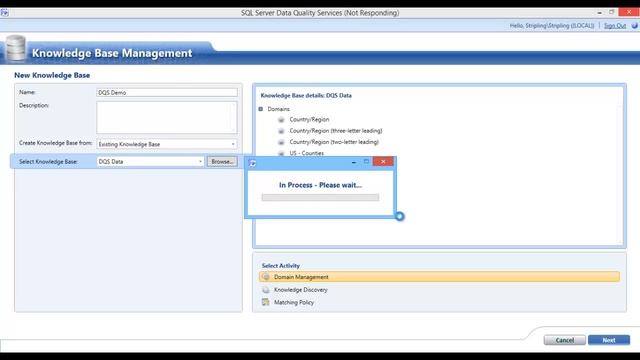
Task: Minimize the Data Quality Services window
Action: tap(599, 13)
